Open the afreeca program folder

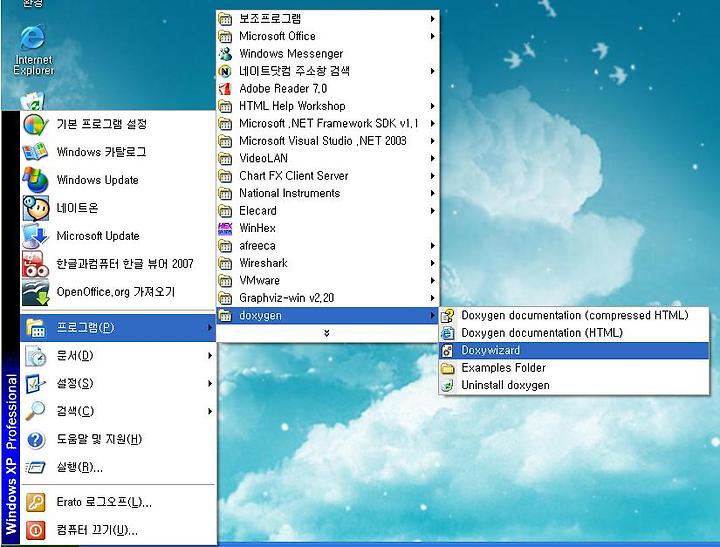[x=327, y=246]
